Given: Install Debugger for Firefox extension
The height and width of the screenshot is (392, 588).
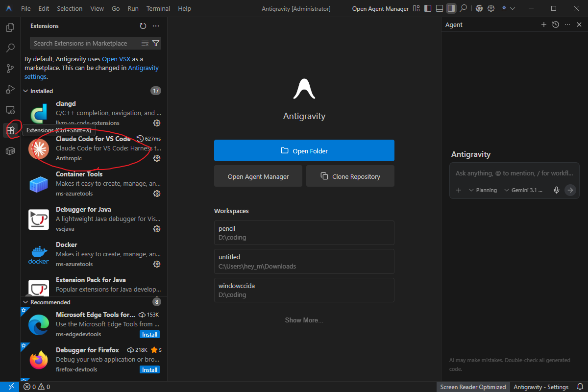Looking at the screenshot, I should (149, 370).
